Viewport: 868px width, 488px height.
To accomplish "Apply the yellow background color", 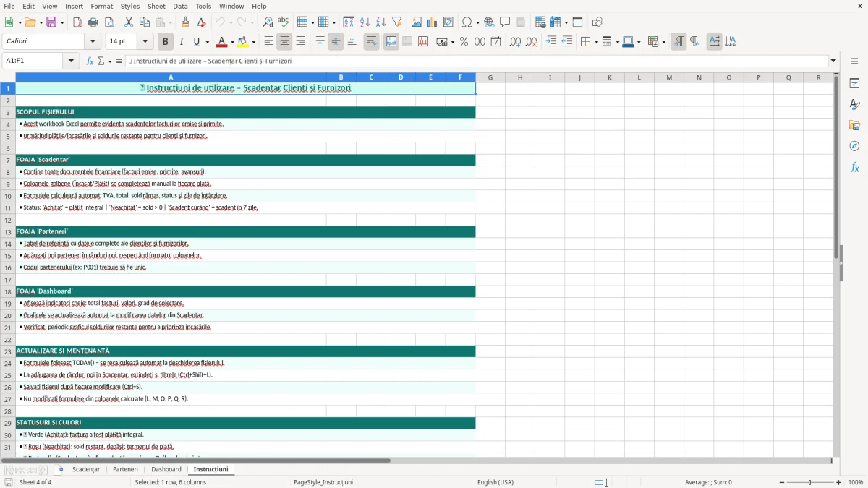I will click(x=243, y=42).
